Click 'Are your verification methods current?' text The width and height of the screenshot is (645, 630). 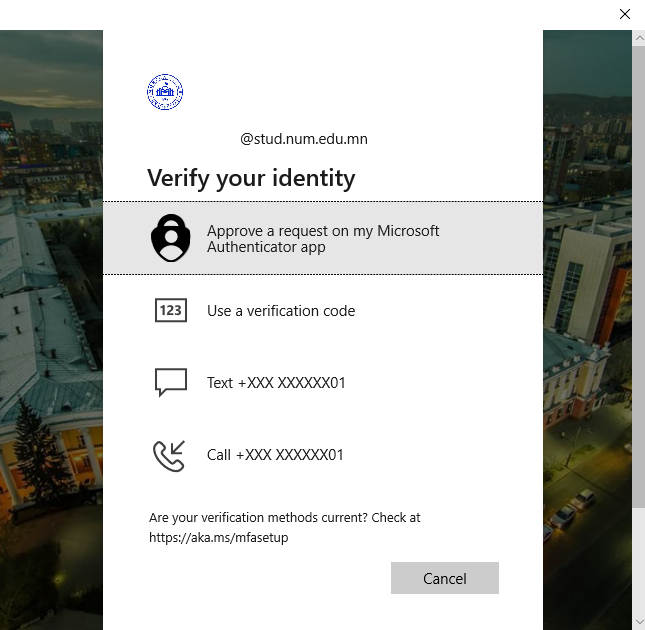point(258,518)
